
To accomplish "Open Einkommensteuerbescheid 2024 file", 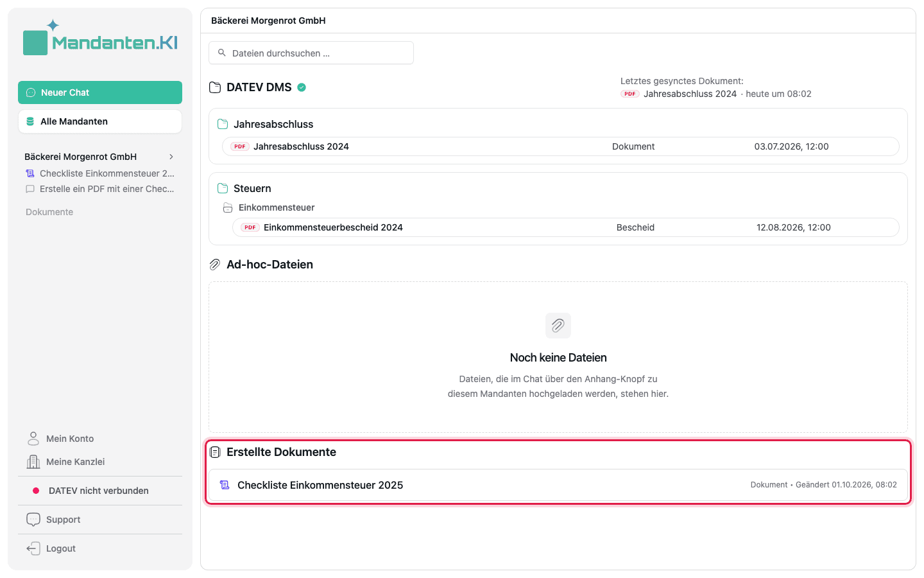I will 565,227.
